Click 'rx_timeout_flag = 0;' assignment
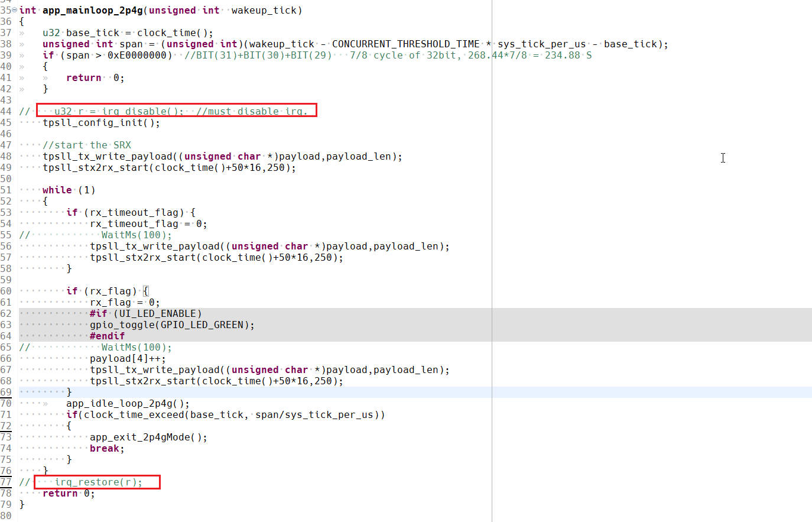This screenshot has height=522, width=812. tap(148, 224)
